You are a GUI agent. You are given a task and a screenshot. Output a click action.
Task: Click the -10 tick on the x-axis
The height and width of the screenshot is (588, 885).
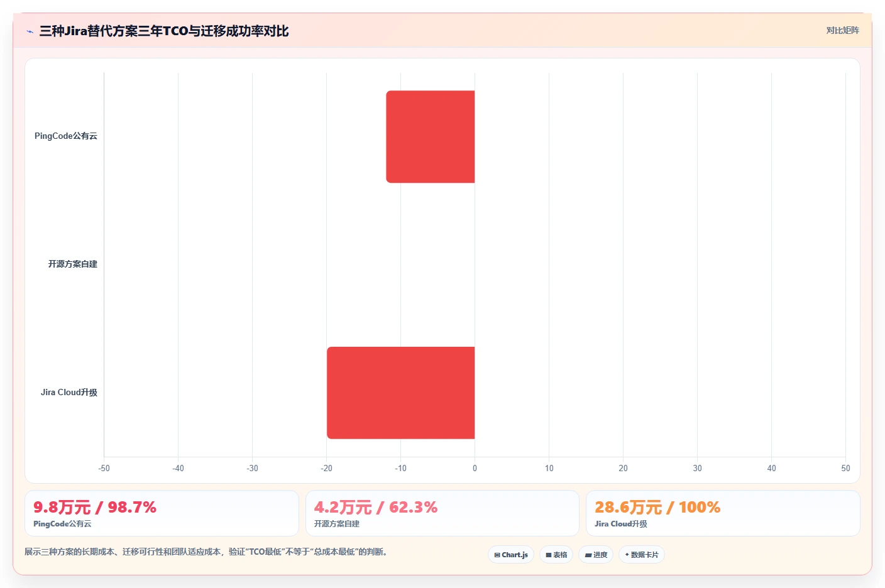401,469
